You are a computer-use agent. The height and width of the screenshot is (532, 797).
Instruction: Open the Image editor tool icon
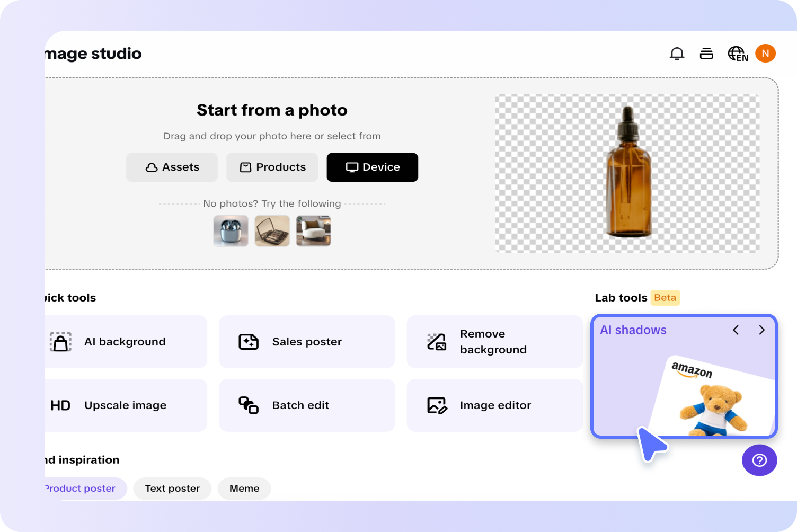pos(436,405)
